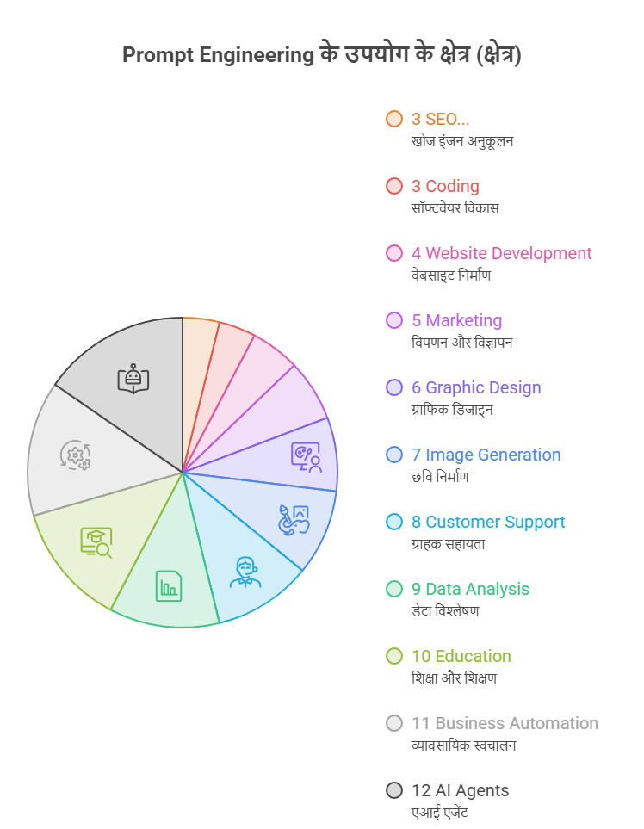Click the purple Marketing legend circle
Screen dimensions: 644x829
pos(394,320)
